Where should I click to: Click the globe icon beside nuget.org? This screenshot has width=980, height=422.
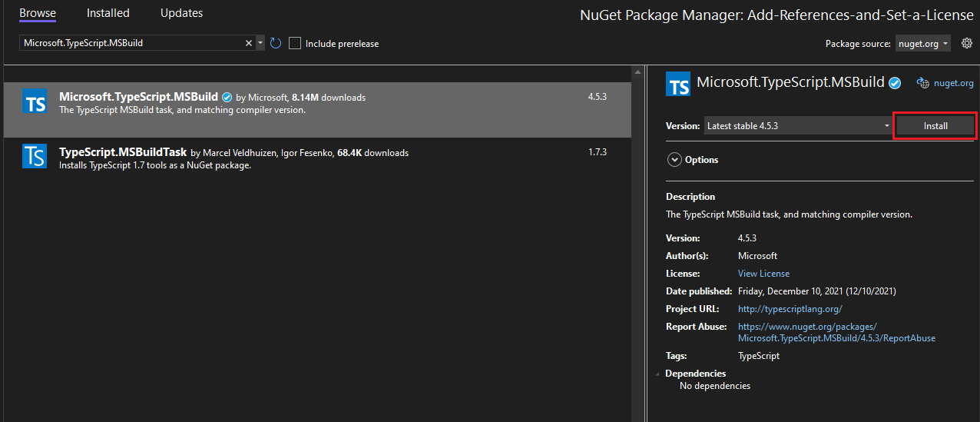[x=923, y=83]
